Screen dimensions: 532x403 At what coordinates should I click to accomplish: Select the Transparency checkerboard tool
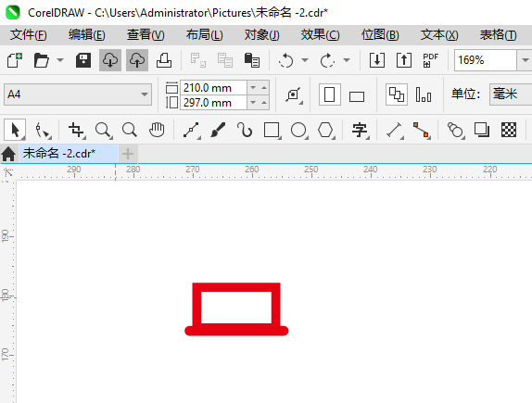pyautogui.click(x=509, y=130)
